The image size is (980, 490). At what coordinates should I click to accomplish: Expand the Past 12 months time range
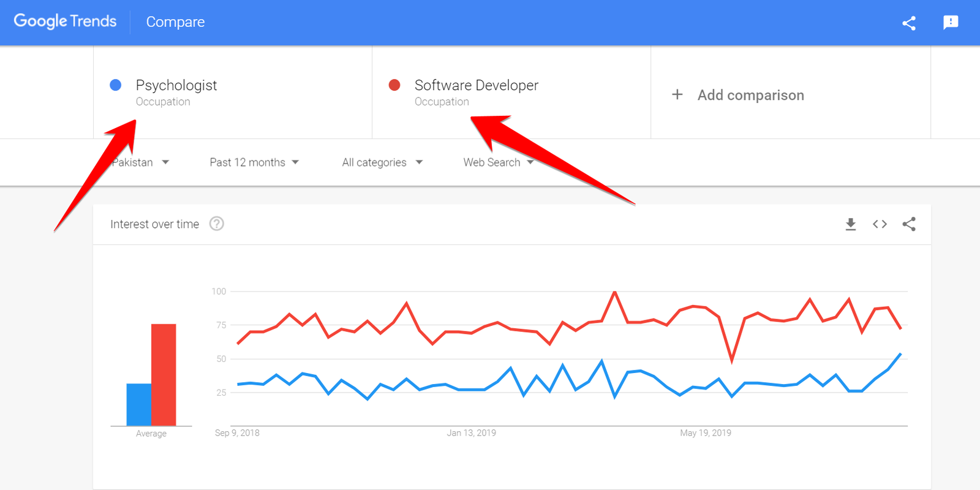[x=254, y=162]
